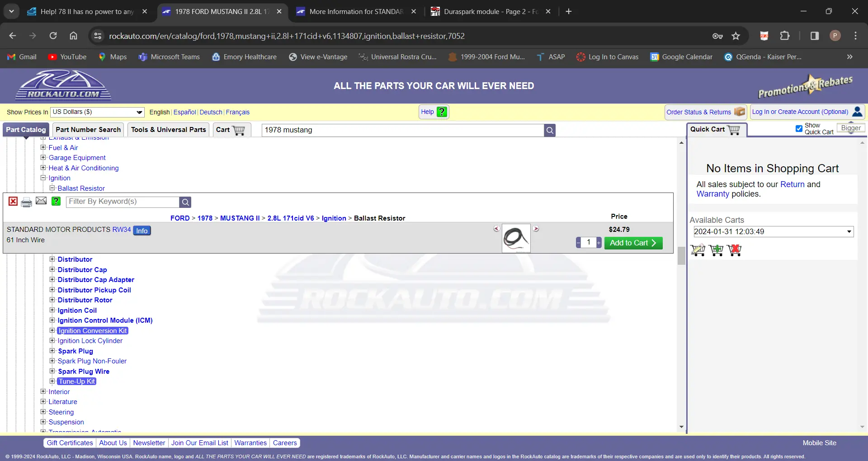Click the catalog scroll up arrow
The width and height of the screenshot is (868, 461).
point(682,143)
